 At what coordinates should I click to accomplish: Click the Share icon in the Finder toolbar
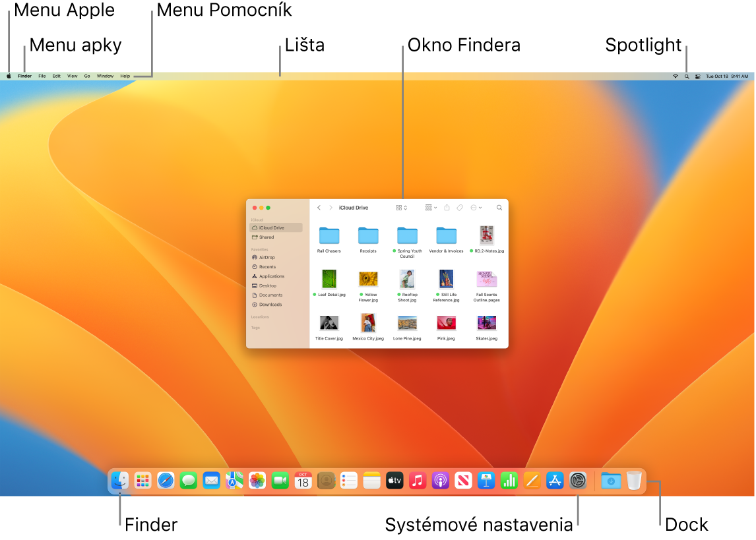pos(447,207)
